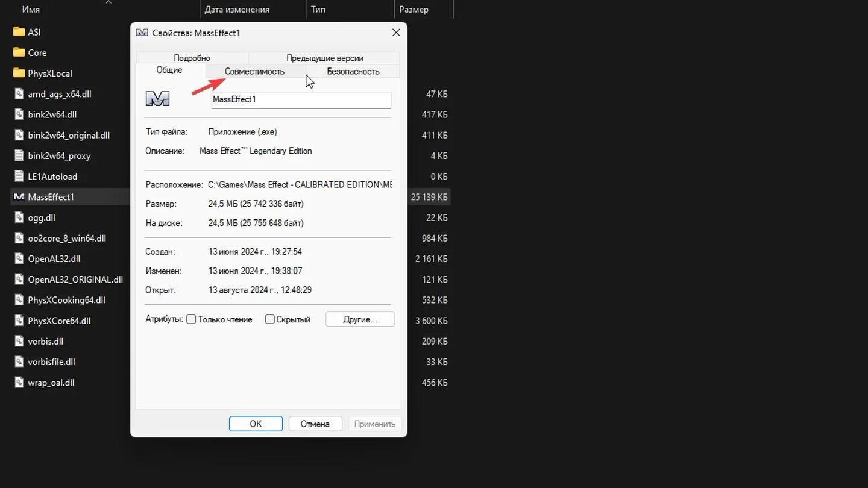This screenshot has width=868, height=488.
Task: Click the oo2core_8_win64.dll file icon
Action: point(19,238)
